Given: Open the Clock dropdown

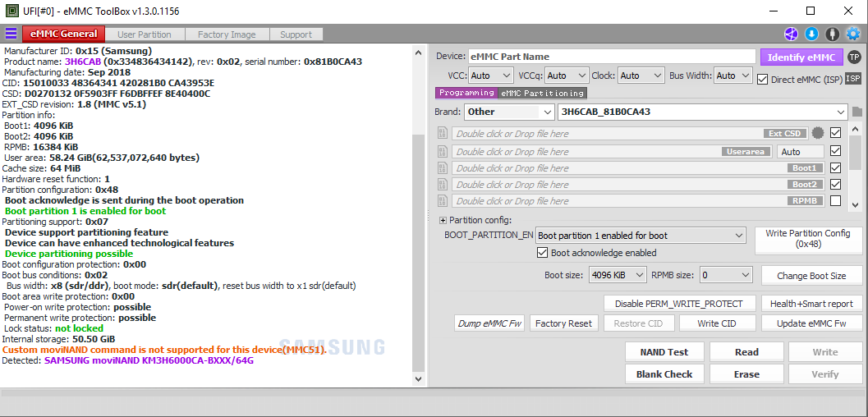Looking at the screenshot, I should [641, 76].
